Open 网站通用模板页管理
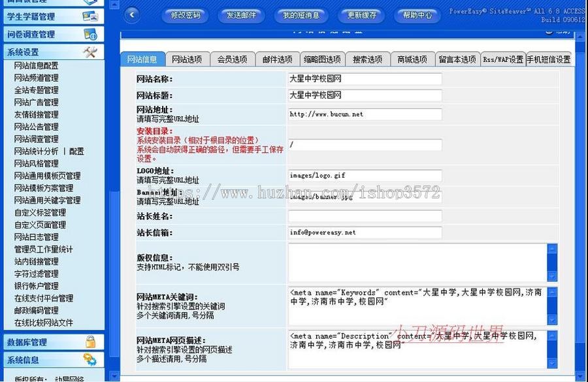Image resolution: width=588 pixels, height=382 pixels. click(47, 176)
